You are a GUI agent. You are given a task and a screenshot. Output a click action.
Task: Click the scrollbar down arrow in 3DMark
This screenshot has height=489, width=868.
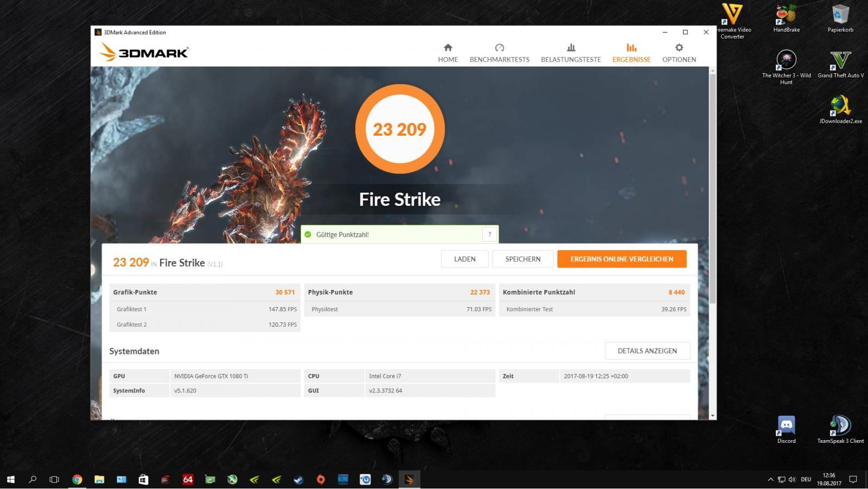tap(712, 416)
